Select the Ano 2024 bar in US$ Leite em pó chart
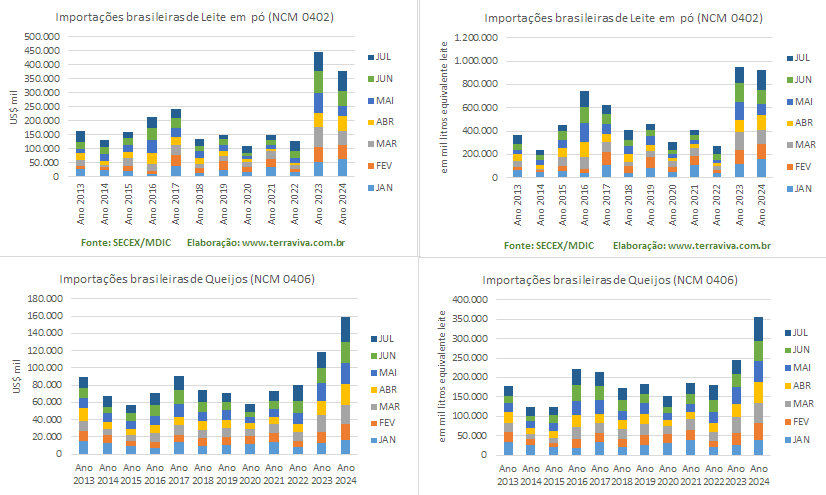 [342, 124]
